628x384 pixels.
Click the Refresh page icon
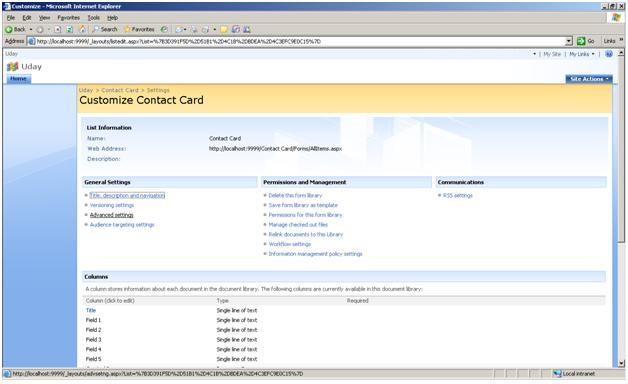(x=70, y=29)
